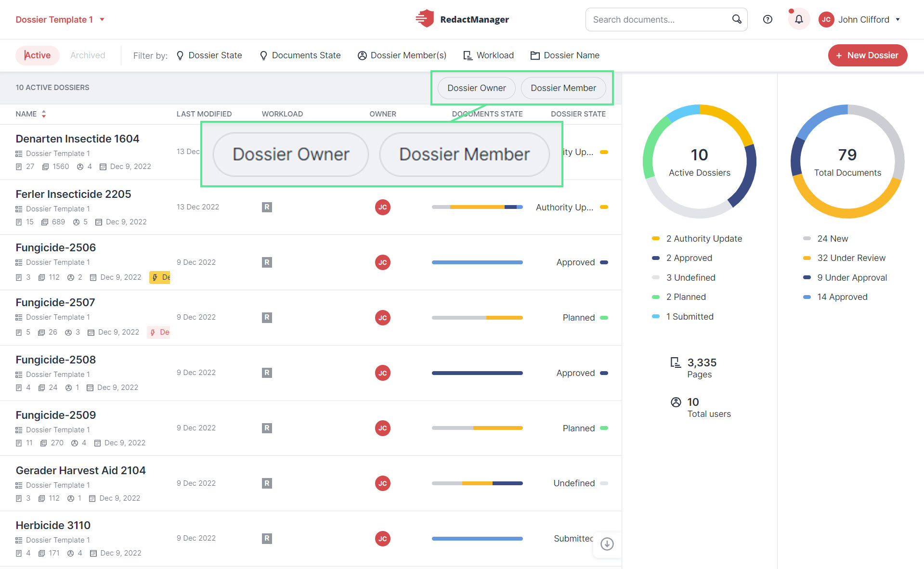Click the yellow due-date tag on Fungicide-2506
924x569 pixels.
[x=160, y=277]
